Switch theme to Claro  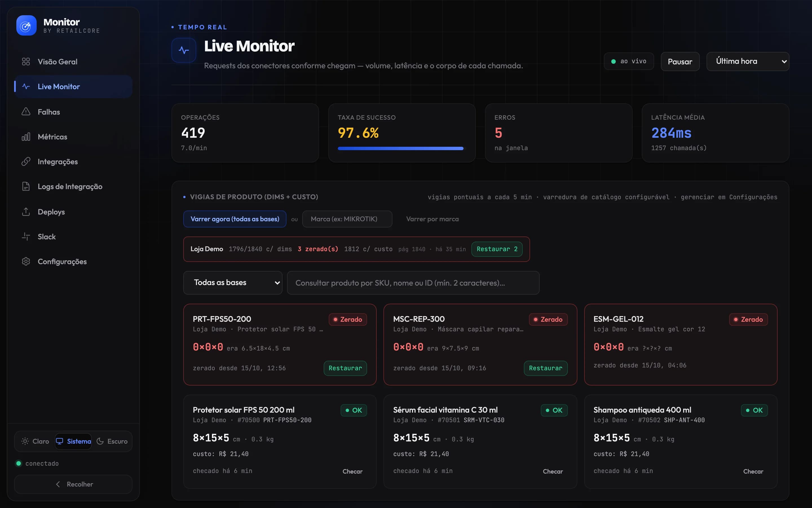[35, 441]
